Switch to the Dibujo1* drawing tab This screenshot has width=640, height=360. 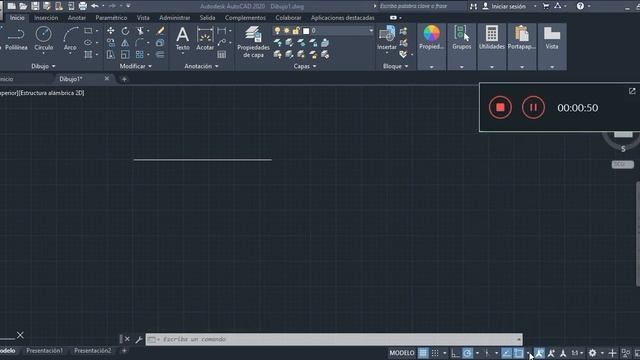(x=71, y=79)
